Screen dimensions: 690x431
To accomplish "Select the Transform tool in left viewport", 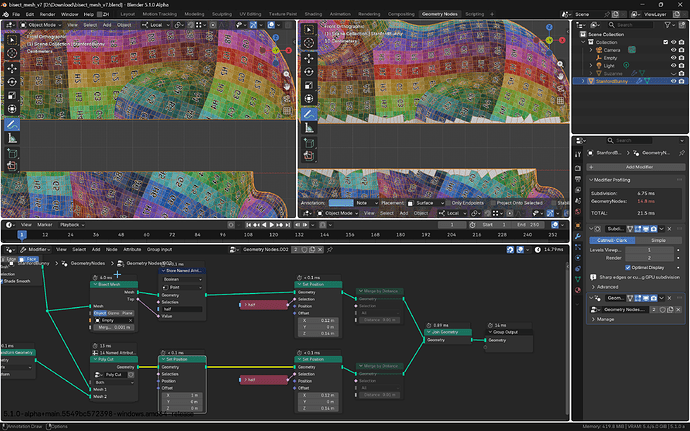I will click(12, 109).
